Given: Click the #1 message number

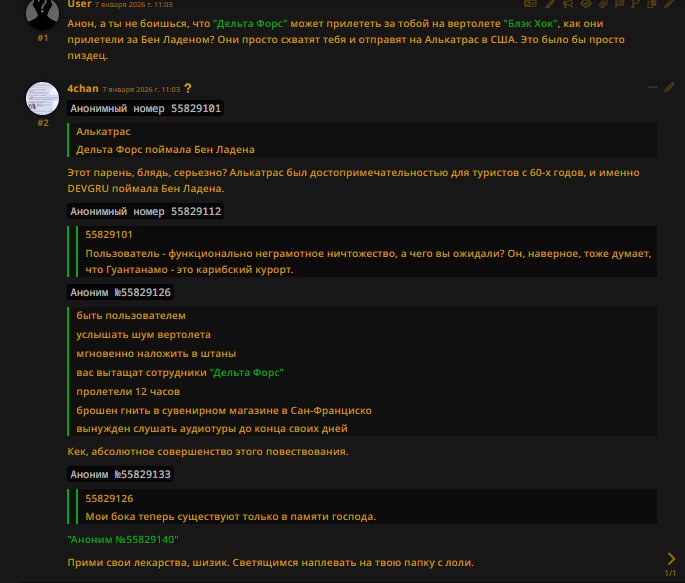Looking at the screenshot, I should click(43, 38).
